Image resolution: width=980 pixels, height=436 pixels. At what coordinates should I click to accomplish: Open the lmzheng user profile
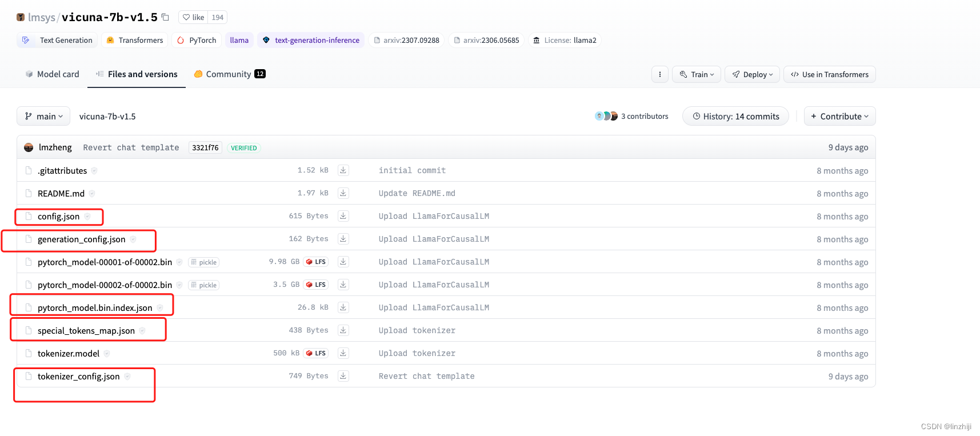click(x=55, y=147)
